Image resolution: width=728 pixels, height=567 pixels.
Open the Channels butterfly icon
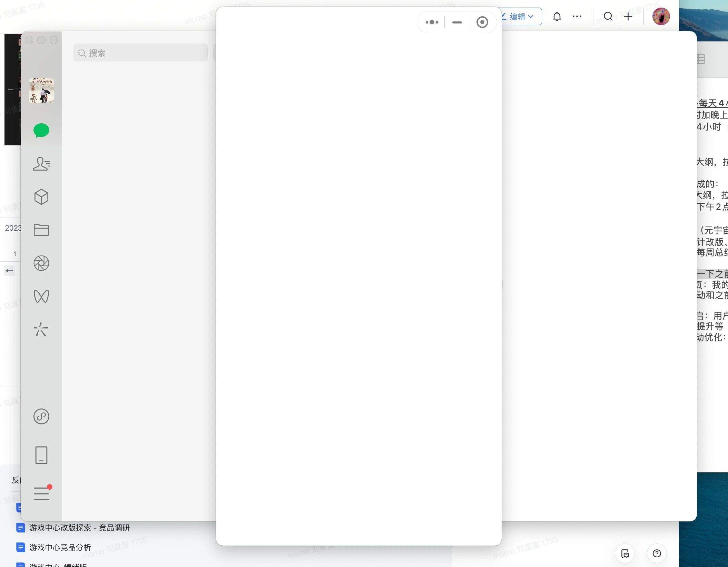(x=41, y=296)
